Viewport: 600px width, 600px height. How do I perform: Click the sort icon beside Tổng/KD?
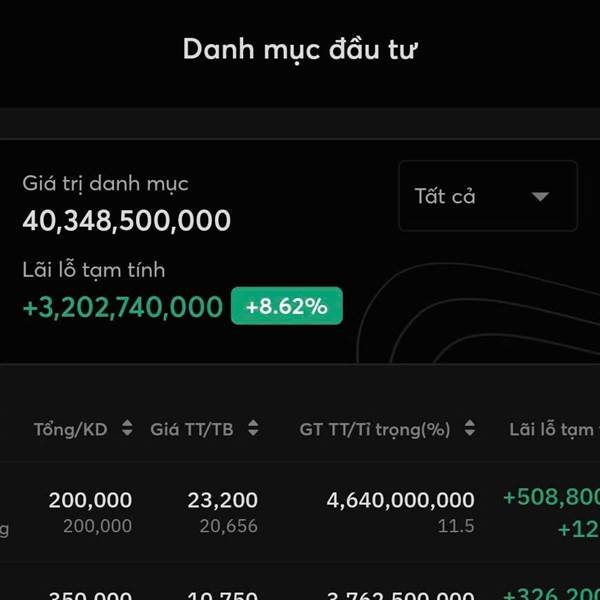pos(127,429)
